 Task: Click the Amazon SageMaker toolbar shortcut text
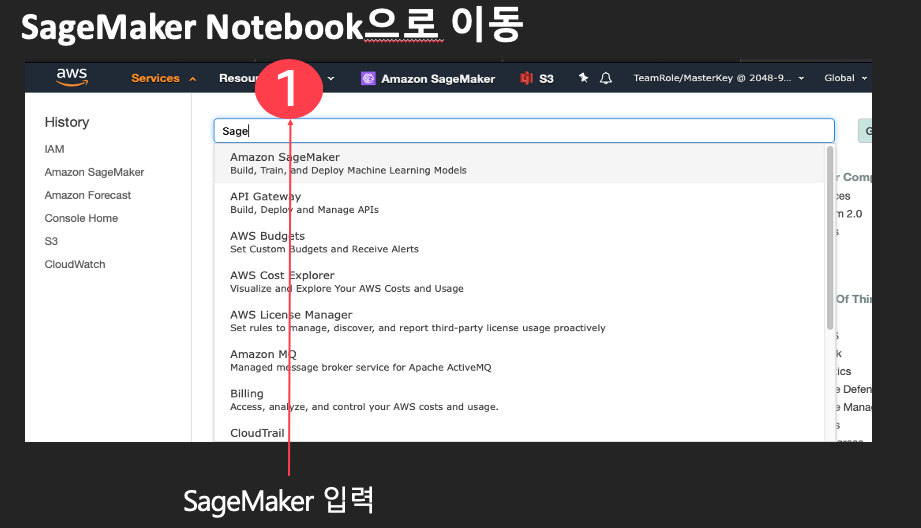(438, 79)
